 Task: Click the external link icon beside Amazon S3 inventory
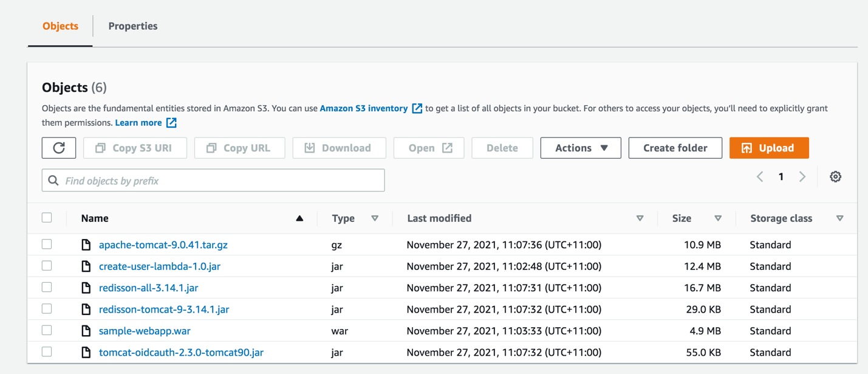pyautogui.click(x=417, y=108)
